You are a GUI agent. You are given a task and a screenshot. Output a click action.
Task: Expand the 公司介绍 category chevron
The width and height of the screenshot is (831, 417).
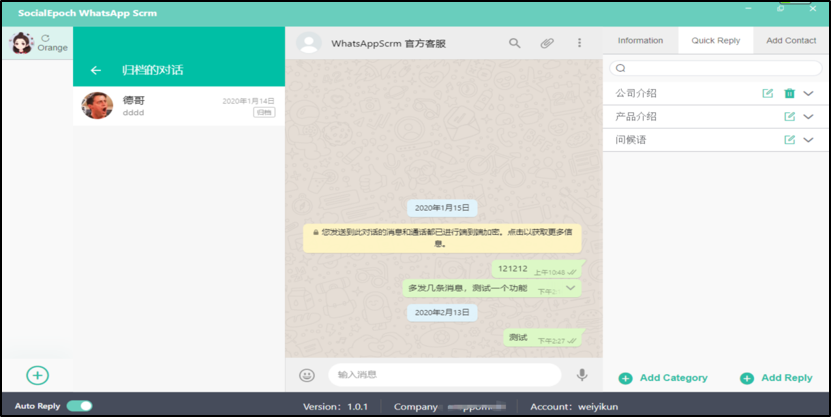808,93
